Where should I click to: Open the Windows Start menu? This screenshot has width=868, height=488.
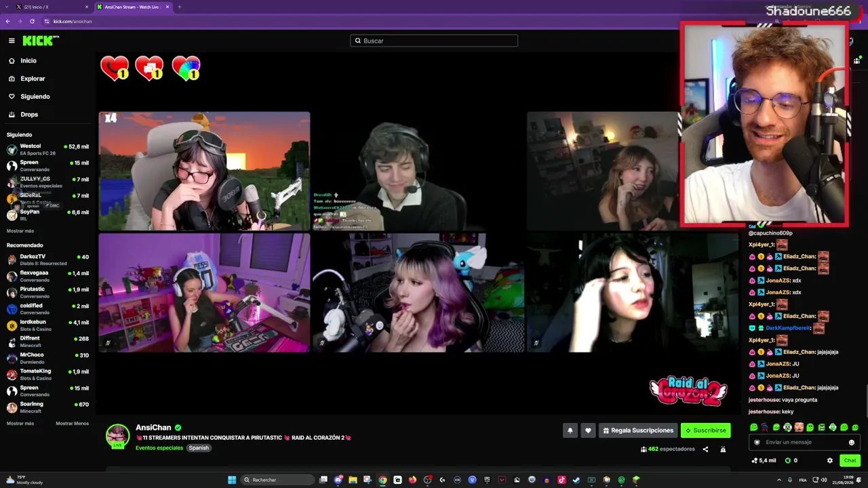click(x=232, y=480)
